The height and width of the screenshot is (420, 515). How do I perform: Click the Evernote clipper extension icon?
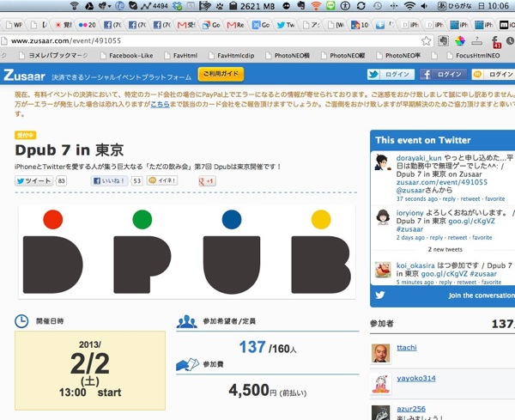tap(443, 41)
